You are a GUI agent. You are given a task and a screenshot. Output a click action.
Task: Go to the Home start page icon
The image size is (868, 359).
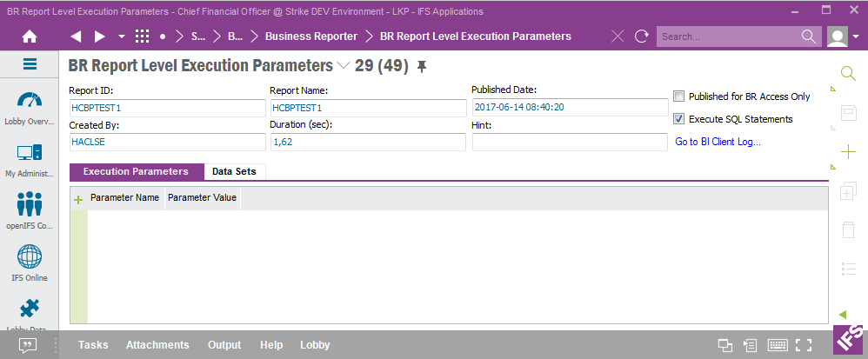tap(29, 37)
